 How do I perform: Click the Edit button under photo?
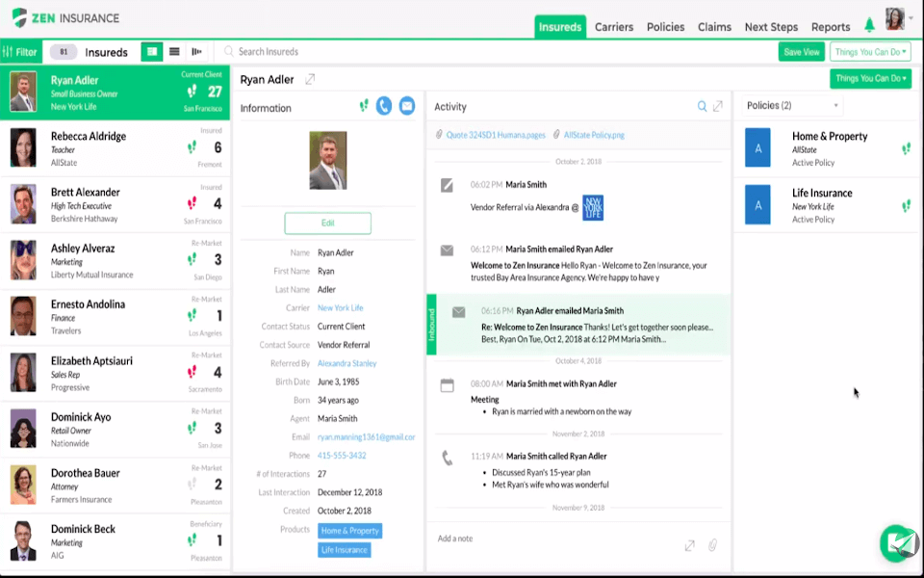[327, 223]
